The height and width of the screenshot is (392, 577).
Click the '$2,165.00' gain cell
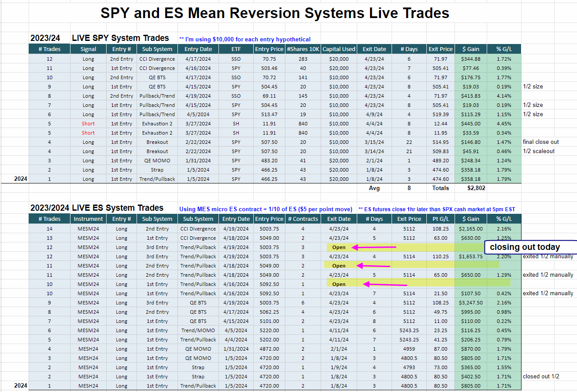(470, 229)
